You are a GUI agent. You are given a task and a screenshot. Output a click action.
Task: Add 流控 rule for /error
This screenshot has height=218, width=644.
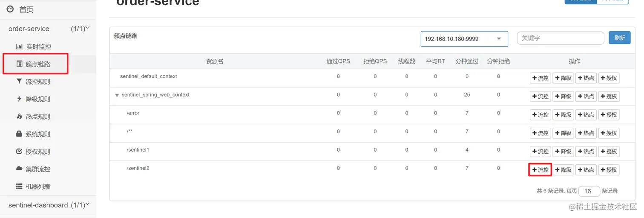(x=540, y=115)
